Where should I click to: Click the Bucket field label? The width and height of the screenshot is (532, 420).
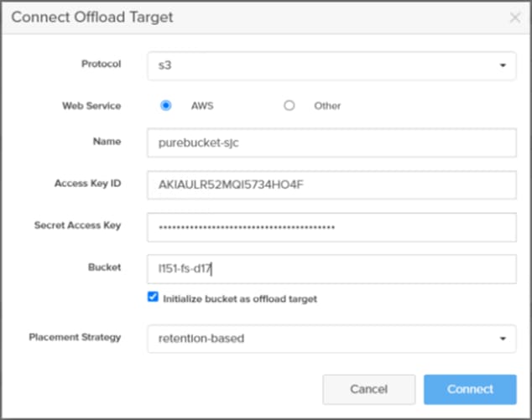click(x=105, y=267)
